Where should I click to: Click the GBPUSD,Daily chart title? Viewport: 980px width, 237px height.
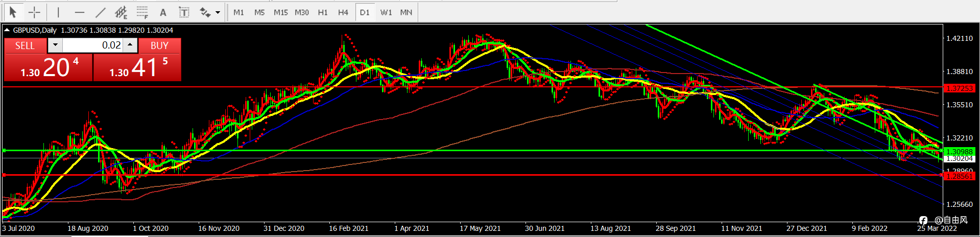(35, 30)
